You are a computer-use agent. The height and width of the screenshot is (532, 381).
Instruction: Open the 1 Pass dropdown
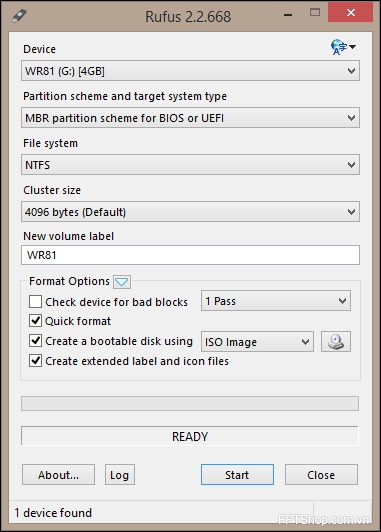(276, 301)
